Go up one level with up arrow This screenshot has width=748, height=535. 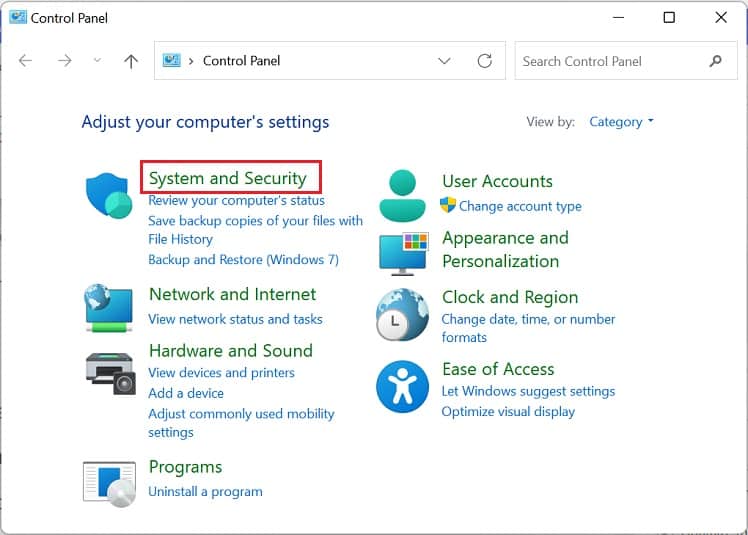tap(131, 61)
